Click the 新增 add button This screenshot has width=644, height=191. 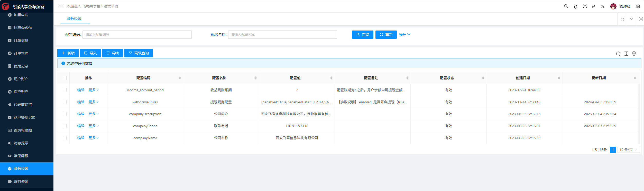tap(68, 53)
